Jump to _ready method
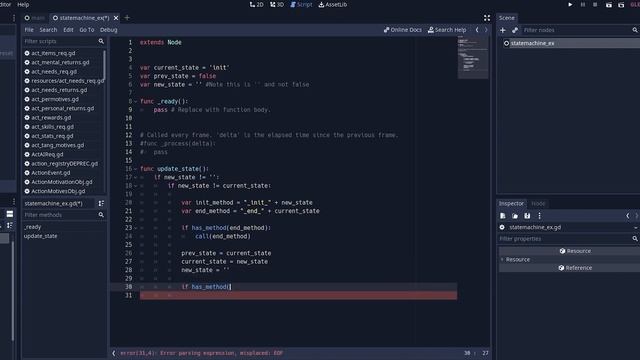 (33, 227)
